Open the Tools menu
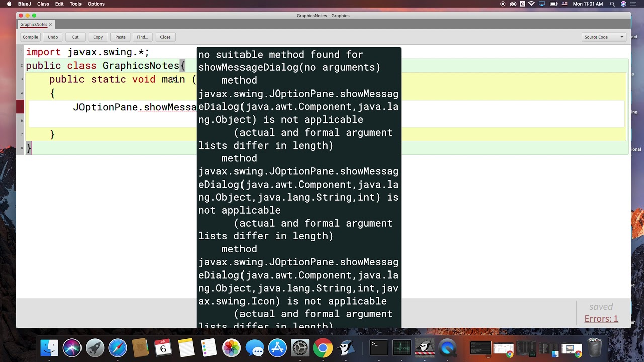The width and height of the screenshot is (644, 362). click(75, 4)
